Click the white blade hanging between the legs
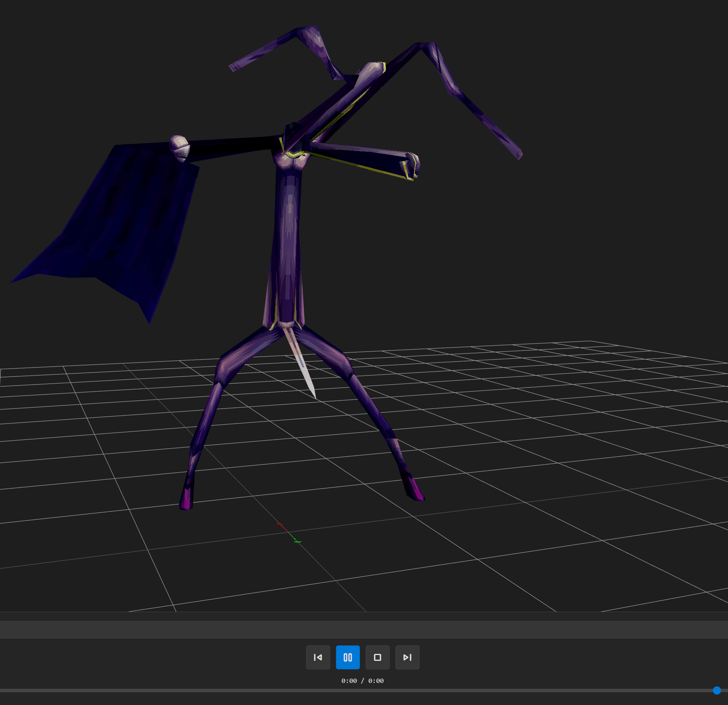728x705 pixels. point(304,368)
